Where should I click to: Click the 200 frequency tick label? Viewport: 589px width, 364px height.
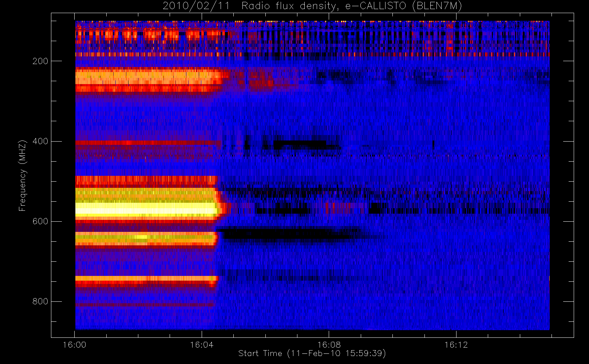[40, 61]
